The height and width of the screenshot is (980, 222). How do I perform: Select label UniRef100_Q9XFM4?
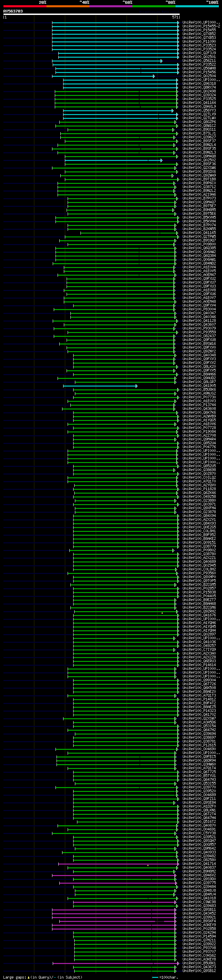click(x=199, y=508)
